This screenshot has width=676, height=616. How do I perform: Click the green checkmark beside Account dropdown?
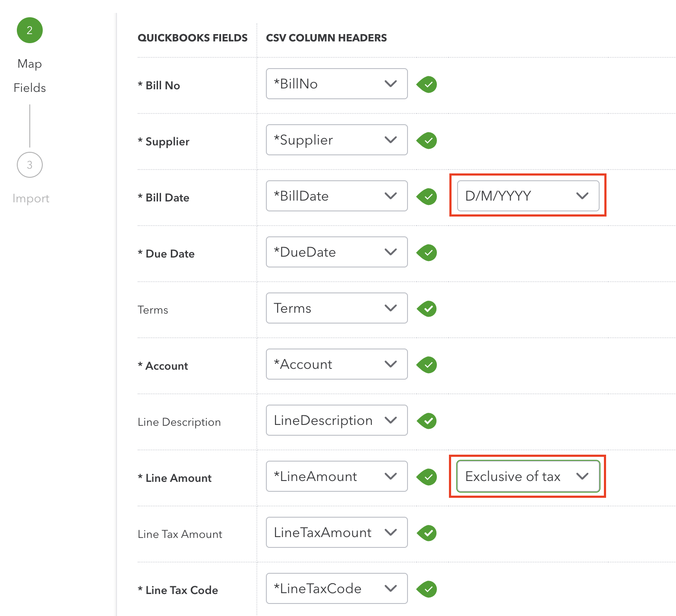tap(427, 365)
